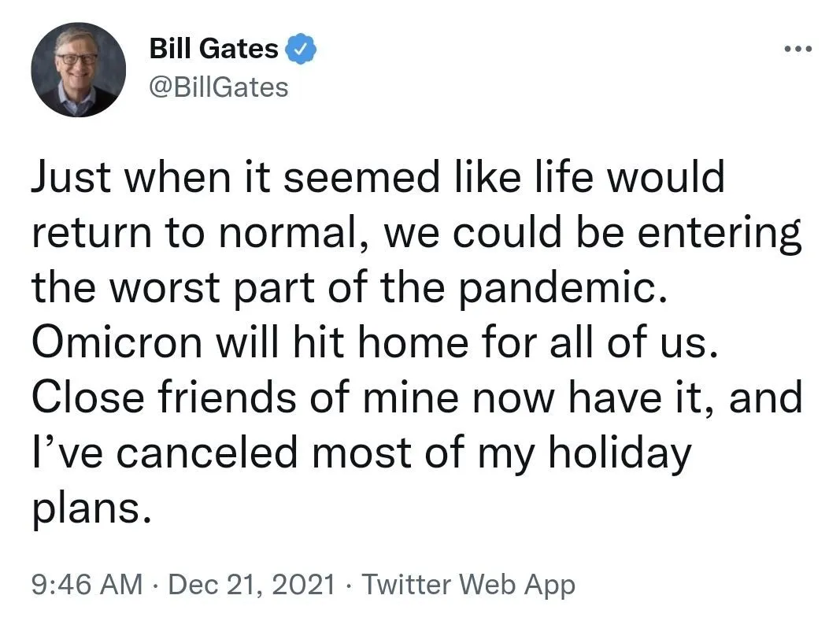Click the display name Bill Gates
This screenshot has width=840, height=632.
click(213, 50)
